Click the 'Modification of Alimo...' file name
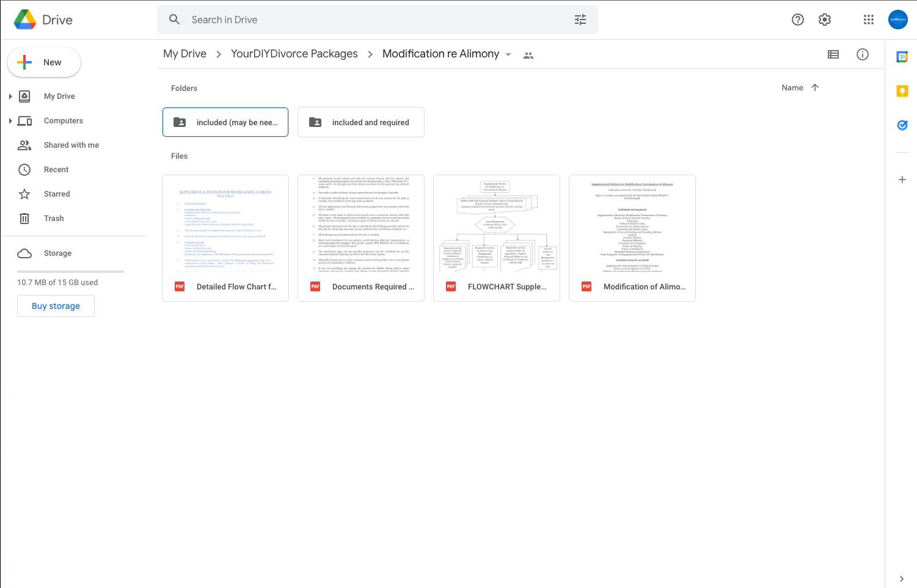 click(645, 286)
